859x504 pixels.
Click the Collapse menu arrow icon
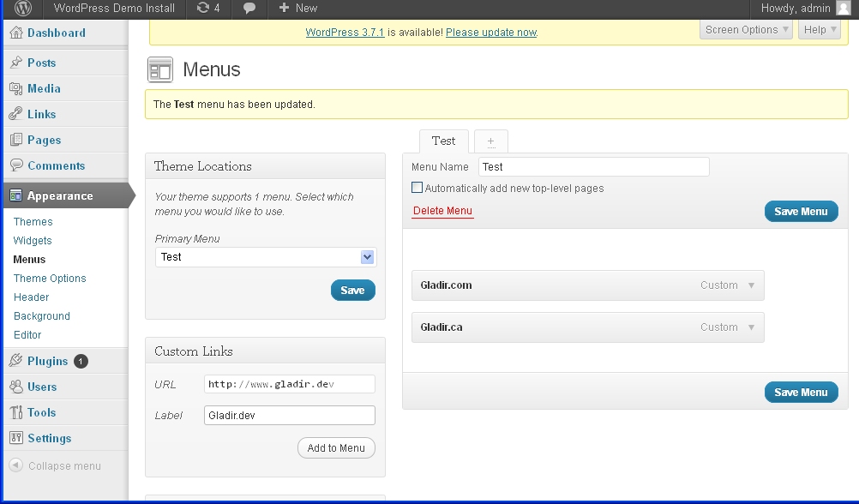[x=15, y=465]
